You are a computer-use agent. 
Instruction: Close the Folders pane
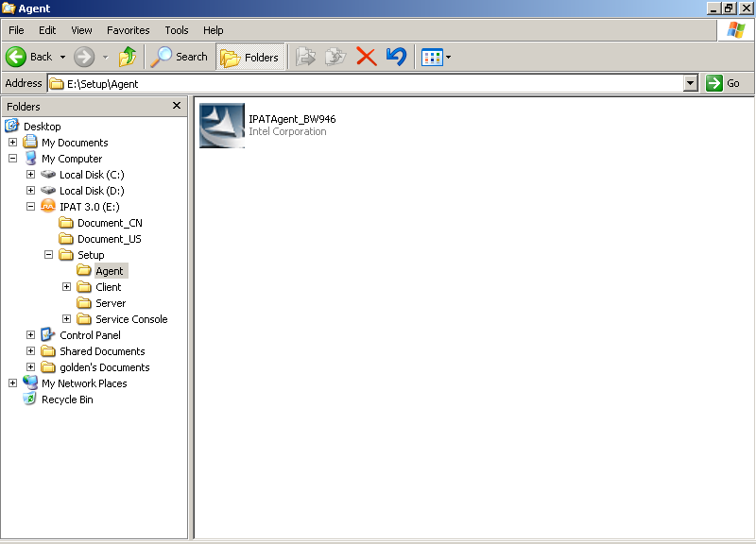tap(177, 106)
